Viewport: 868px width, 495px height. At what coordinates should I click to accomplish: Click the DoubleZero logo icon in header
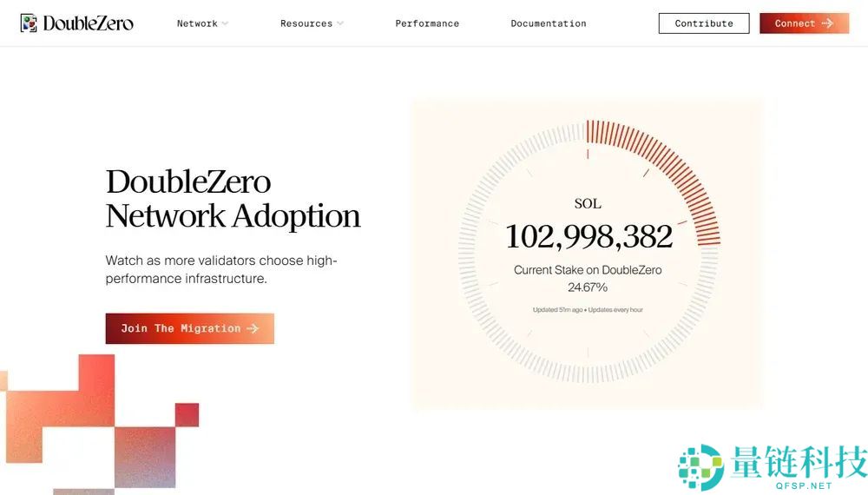pos(29,23)
